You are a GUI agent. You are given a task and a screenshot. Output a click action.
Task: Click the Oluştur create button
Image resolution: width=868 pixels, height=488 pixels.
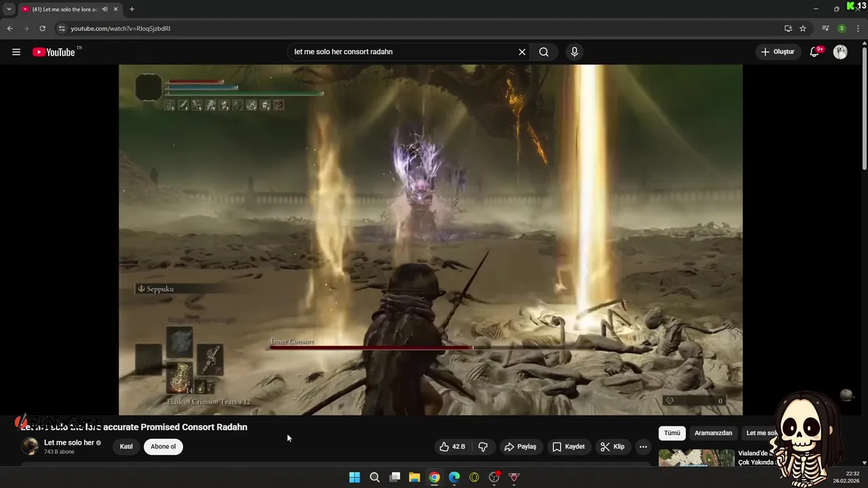click(x=778, y=52)
